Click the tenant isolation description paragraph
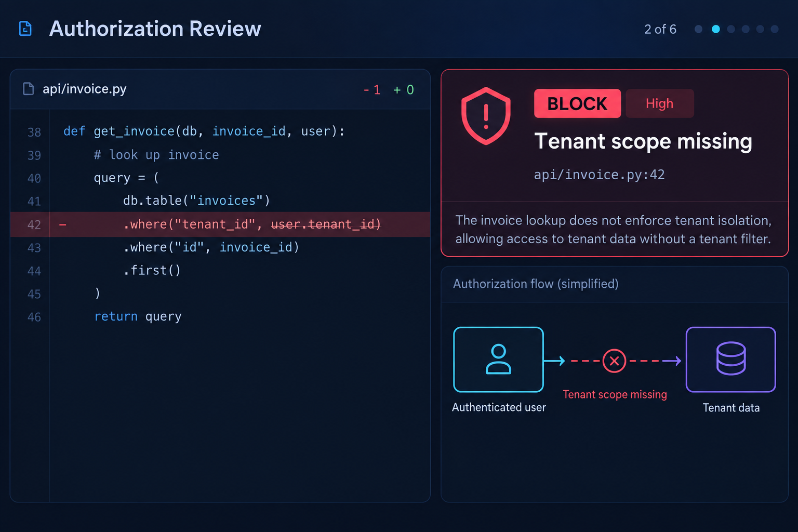The width and height of the screenshot is (798, 532). tap(613, 230)
